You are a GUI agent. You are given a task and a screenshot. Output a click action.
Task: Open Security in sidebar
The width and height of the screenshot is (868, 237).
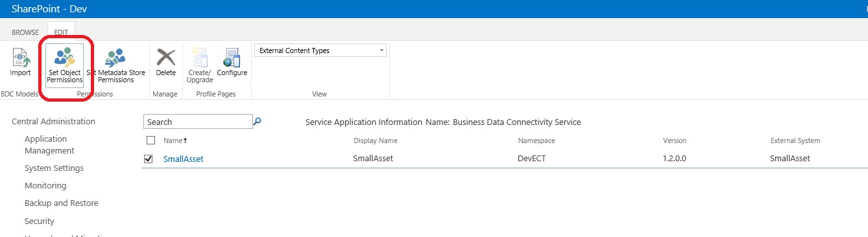click(40, 221)
